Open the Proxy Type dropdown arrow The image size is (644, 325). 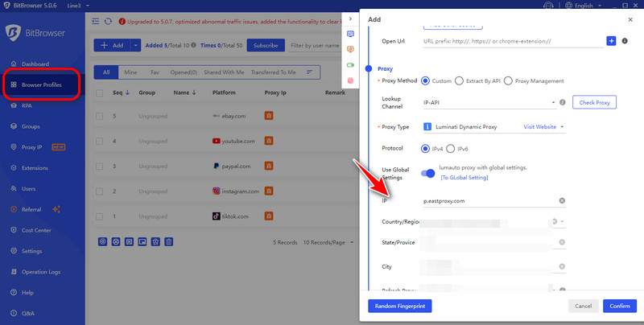point(562,127)
